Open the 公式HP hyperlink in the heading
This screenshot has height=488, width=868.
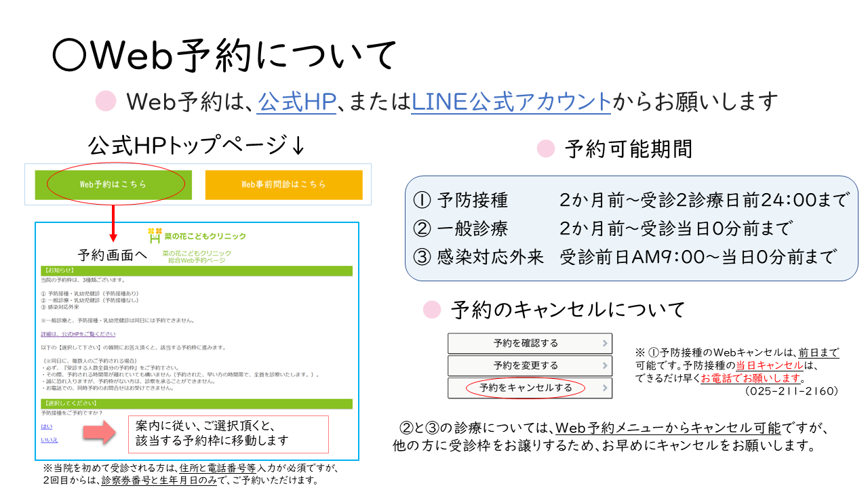[x=297, y=102]
